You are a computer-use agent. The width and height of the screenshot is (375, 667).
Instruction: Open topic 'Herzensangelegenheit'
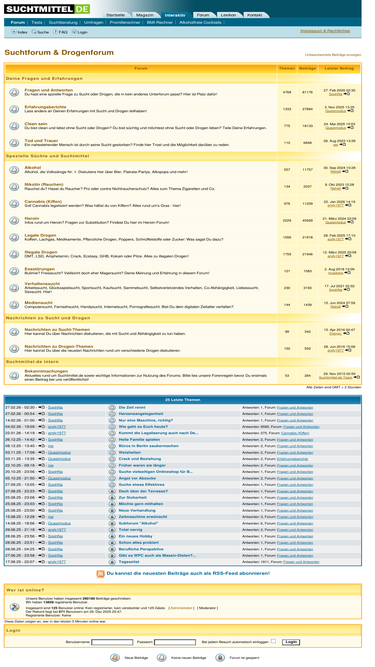click(141, 413)
